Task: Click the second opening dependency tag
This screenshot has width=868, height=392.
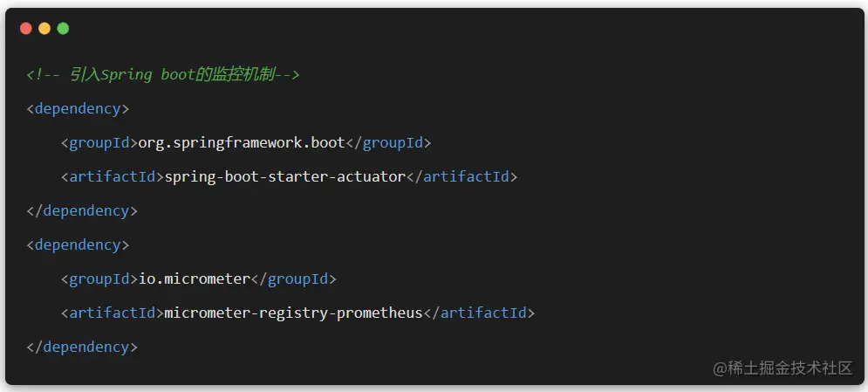Action: (x=78, y=245)
